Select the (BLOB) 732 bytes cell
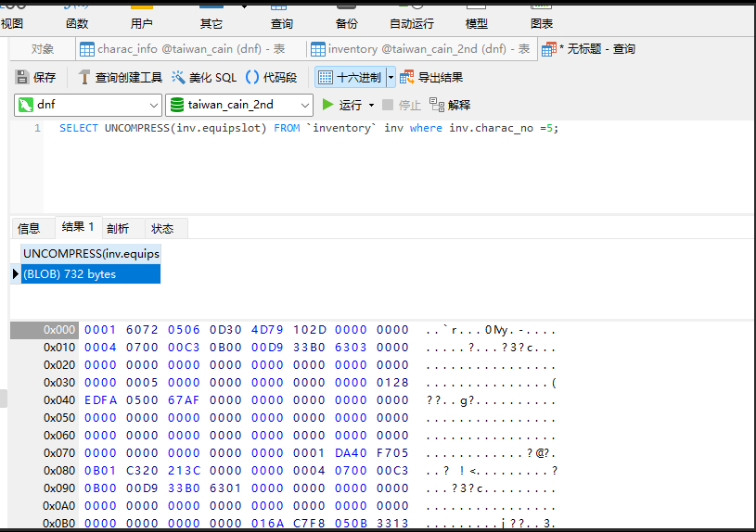756x532 pixels. pyautogui.click(x=91, y=273)
